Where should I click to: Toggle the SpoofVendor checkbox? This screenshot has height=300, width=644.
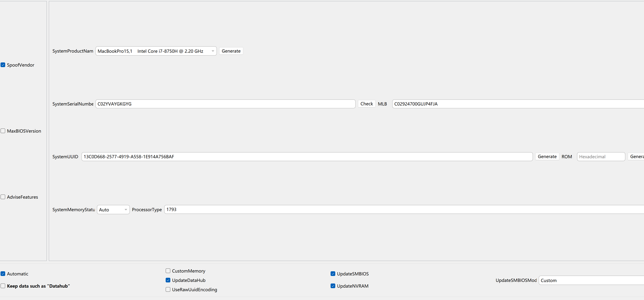[x=3, y=65]
